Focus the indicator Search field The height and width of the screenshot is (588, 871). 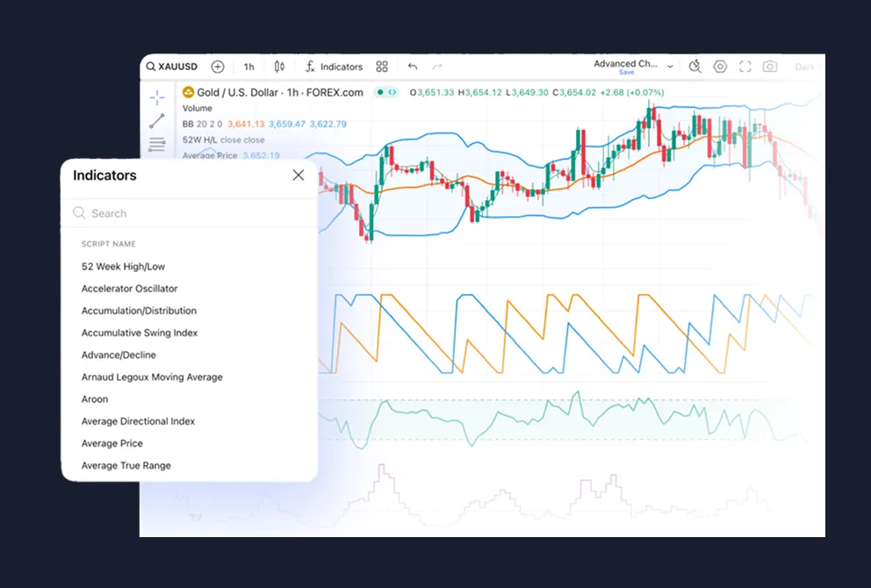(189, 213)
